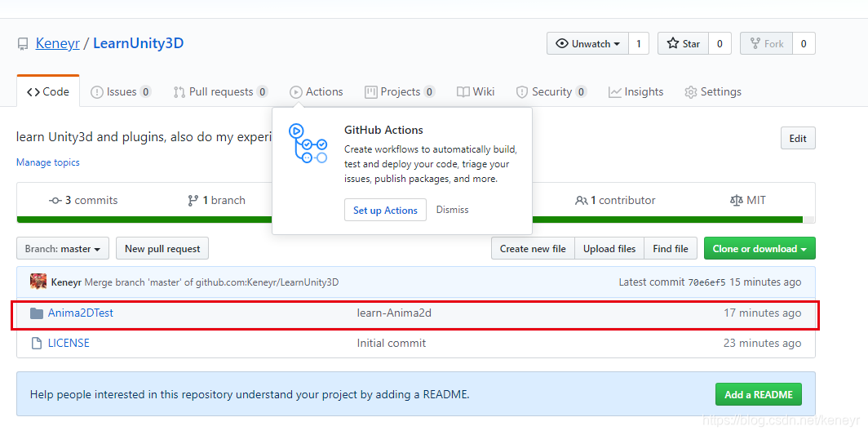
Task: Open the Clone or download dropdown
Action: [x=759, y=249]
